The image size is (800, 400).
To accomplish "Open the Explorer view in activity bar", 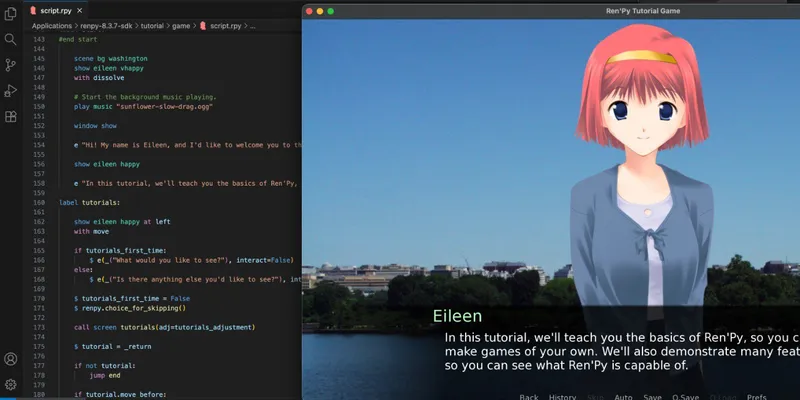I will click(11, 12).
